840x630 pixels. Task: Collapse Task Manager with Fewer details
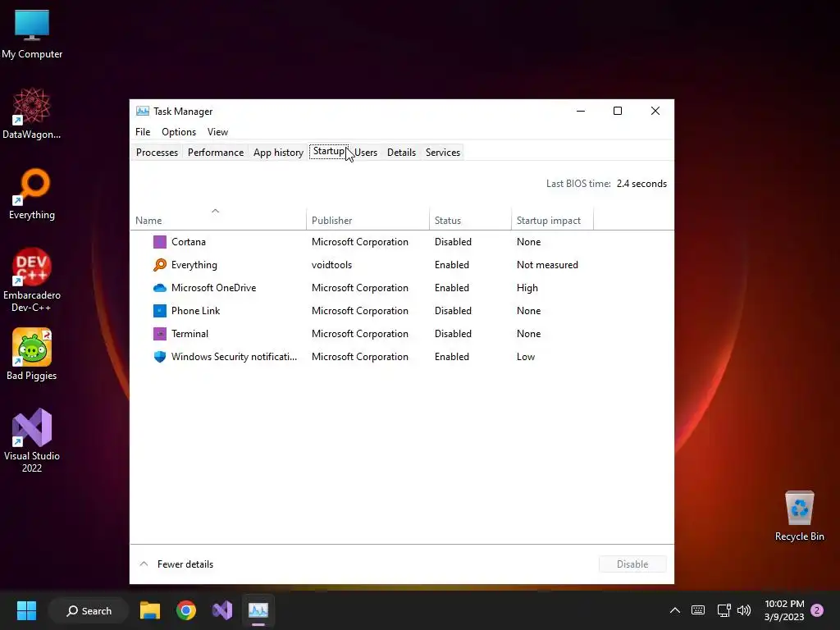click(177, 564)
